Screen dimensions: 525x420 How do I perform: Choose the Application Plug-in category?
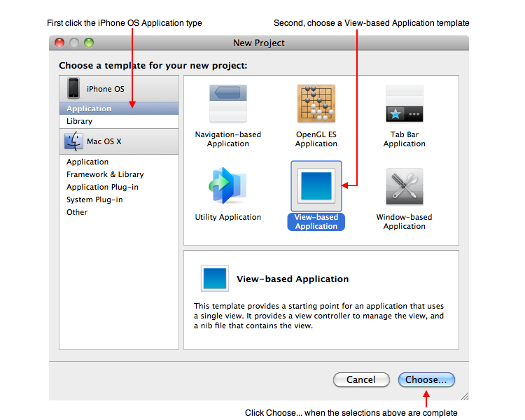102,187
